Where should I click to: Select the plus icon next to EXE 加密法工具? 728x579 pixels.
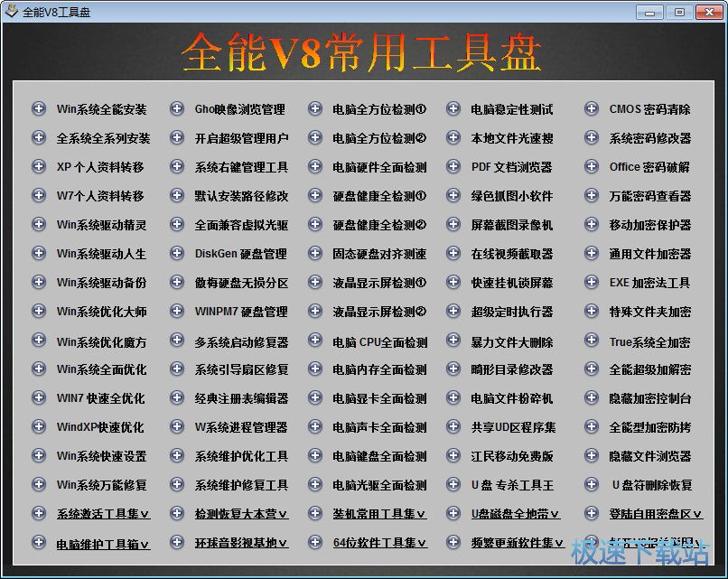click(592, 283)
